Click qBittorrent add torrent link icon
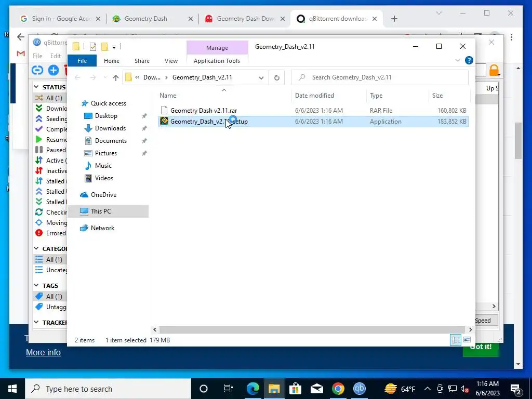Screen dimensions: 532x399 37,70
